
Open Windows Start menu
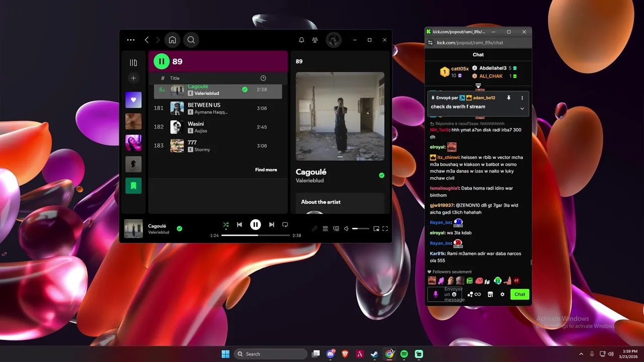tap(225, 354)
